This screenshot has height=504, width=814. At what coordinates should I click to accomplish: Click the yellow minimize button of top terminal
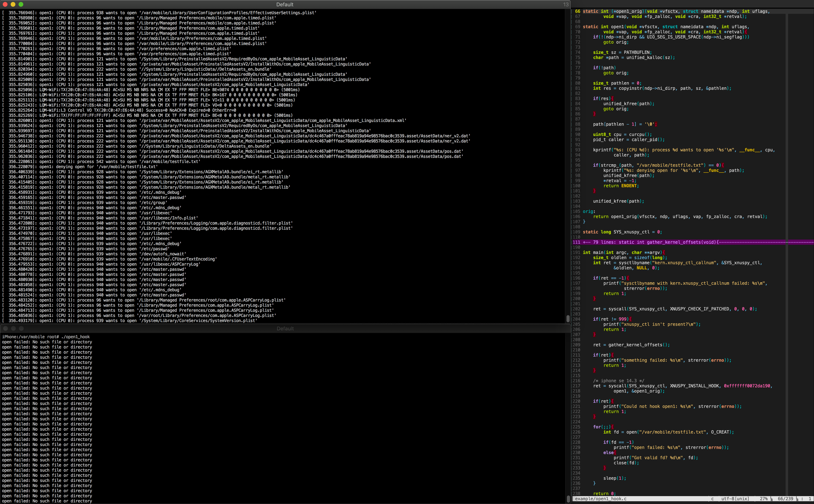[13, 4]
